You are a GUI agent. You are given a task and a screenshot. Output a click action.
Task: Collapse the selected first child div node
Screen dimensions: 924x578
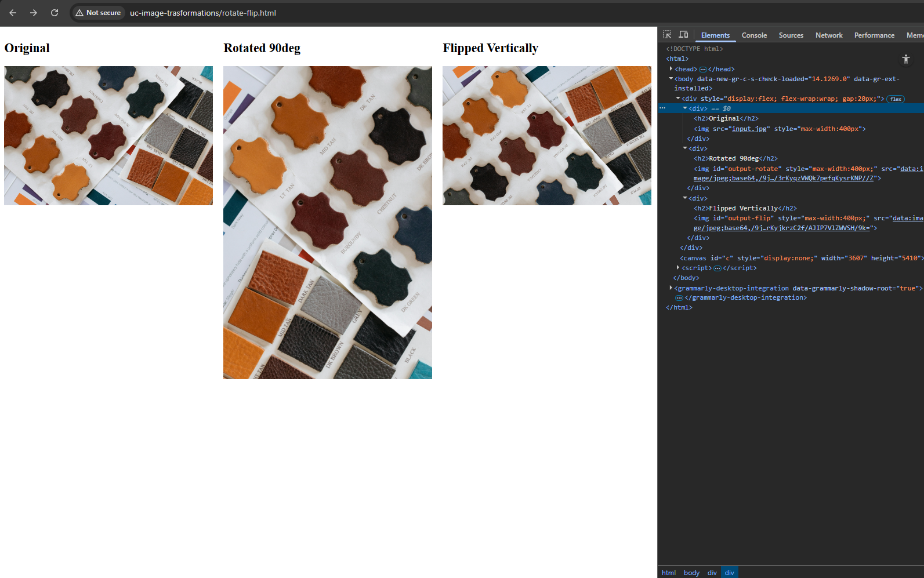pos(685,108)
